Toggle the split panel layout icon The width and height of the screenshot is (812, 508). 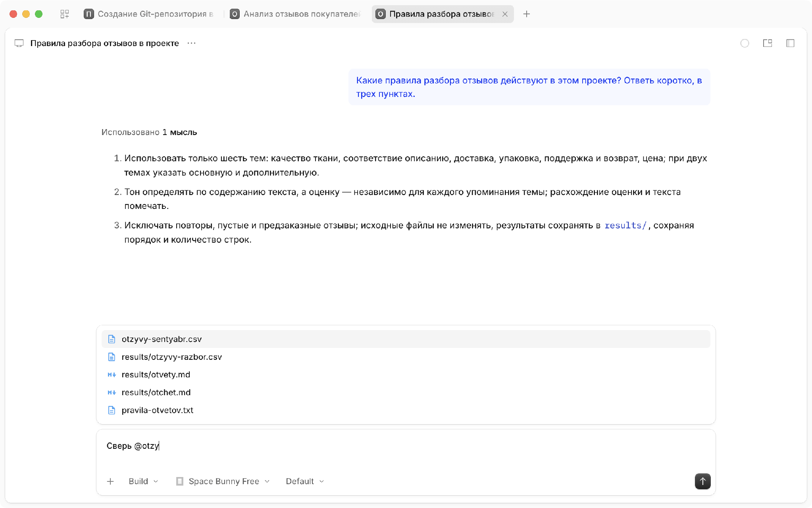[x=768, y=43]
